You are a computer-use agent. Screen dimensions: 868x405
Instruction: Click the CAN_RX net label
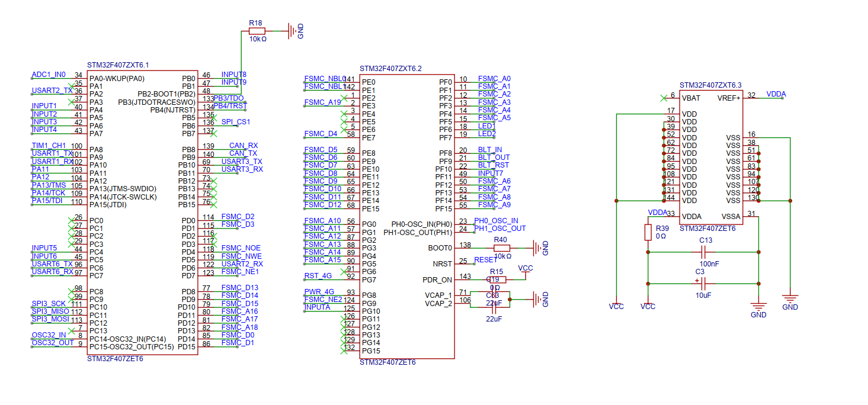point(244,146)
